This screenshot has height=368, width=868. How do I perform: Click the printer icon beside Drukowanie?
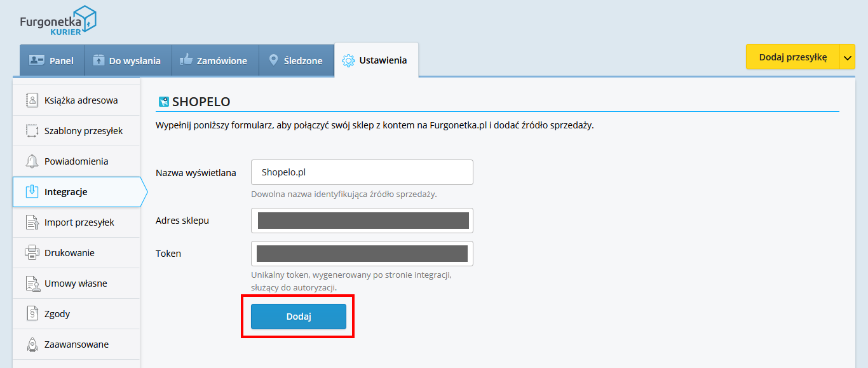point(32,252)
